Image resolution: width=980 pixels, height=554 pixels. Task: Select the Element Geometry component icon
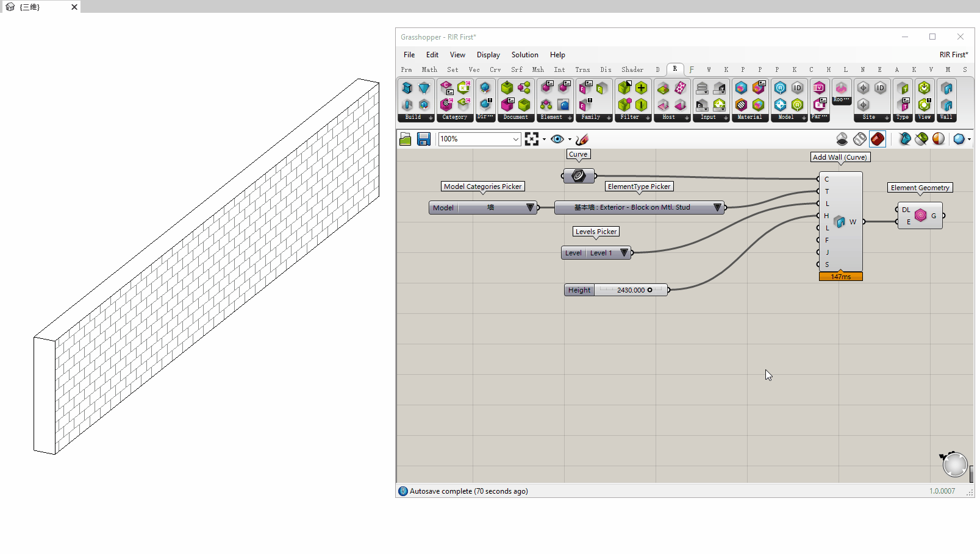coord(921,215)
